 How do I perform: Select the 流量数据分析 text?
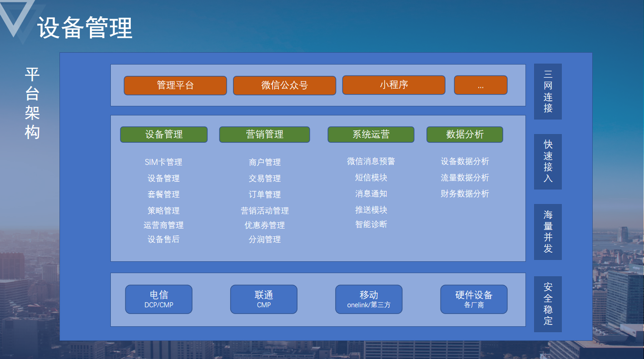pyautogui.click(x=465, y=178)
